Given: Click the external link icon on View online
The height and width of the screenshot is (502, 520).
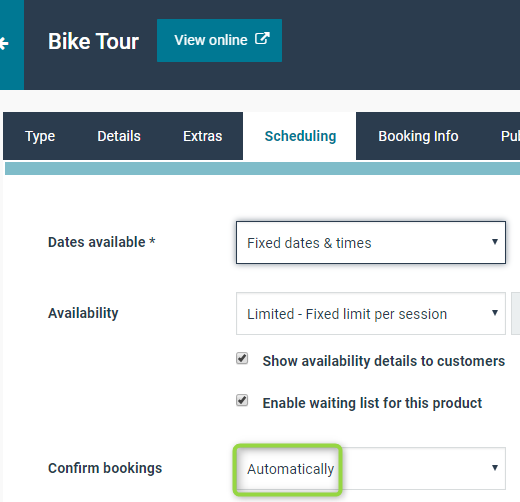Looking at the screenshot, I should (x=262, y=39).
